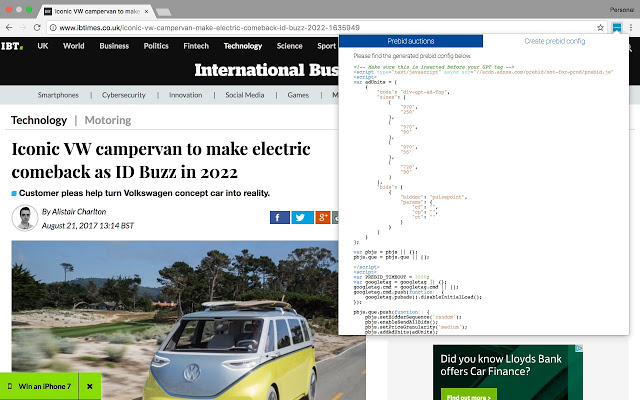Share article on Twitter
The width and height of the screenshot is (640, 400).
[x=301, y=217]
